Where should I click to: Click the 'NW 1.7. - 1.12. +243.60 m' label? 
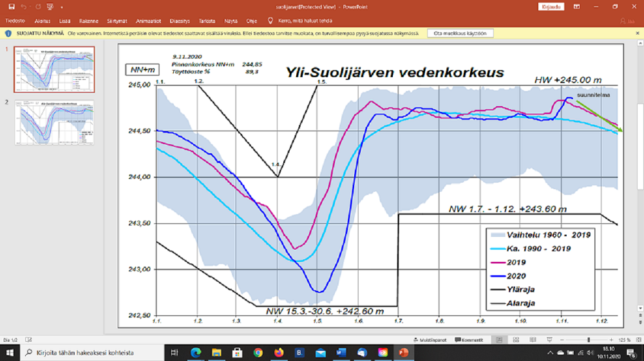507,208
